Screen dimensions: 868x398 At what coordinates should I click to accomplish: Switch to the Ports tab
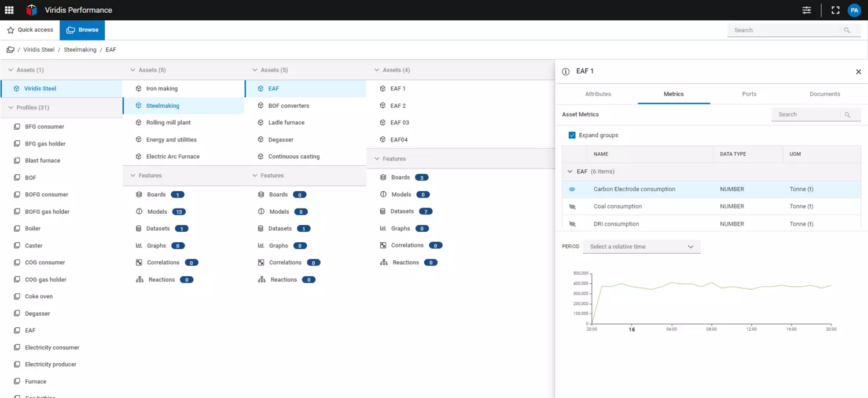coord(749,94)
